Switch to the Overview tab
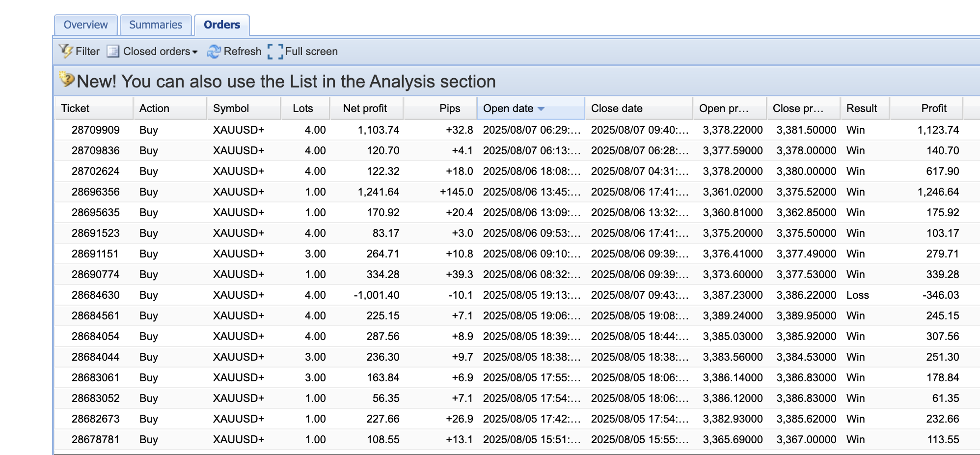Image resolution: width=980 pixels, height=455 pixels. click(x=85, y=25)
